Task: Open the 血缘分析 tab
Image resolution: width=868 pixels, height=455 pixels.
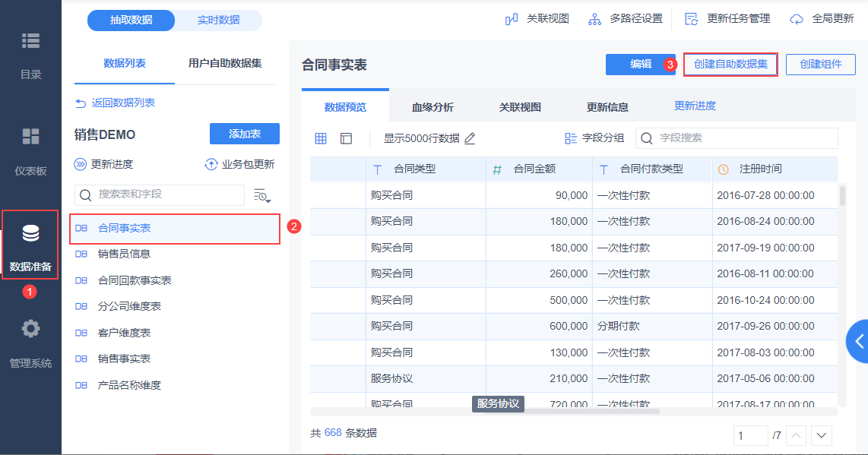Action: [x=432, y=107]
